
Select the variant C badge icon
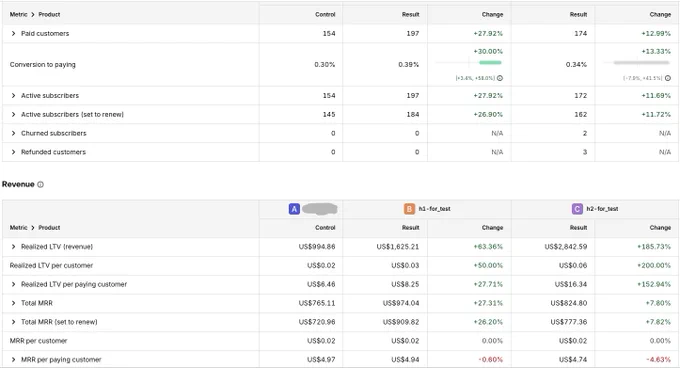(577, 209)
